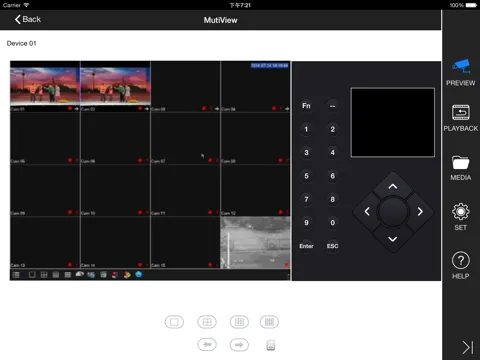The width and height of the screenshot is (480, 360).
Task: Open the SET settings gear
Action: pyautogui.click(x=461, y=217)
